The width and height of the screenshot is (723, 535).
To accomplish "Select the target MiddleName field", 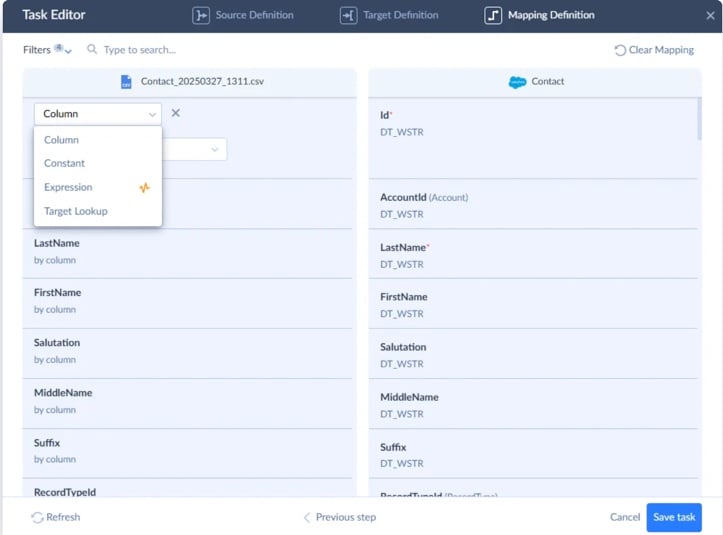I will [x=533, y=404].
